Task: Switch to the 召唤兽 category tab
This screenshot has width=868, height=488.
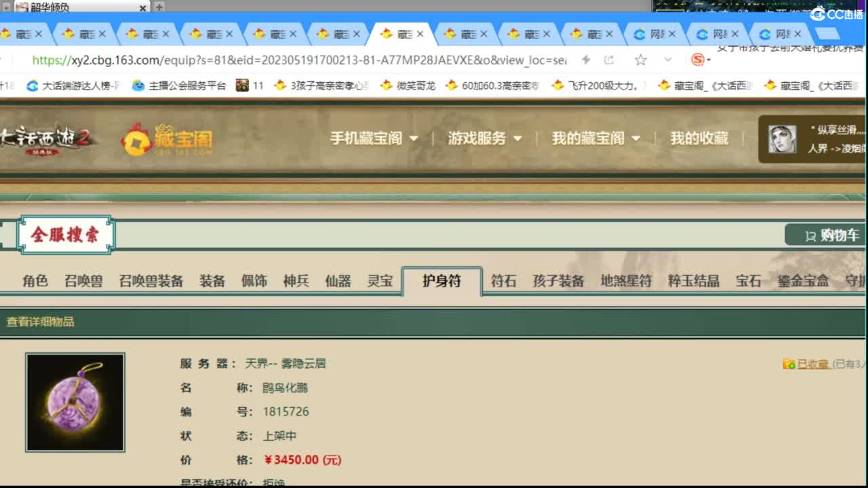Action: pyautogui.click(x=83, y=281)
